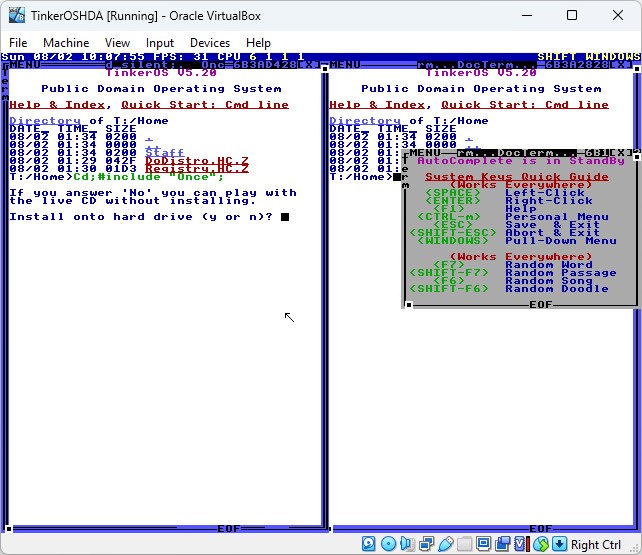
Task: Click the Random Song text
Action: pos(549,281)
